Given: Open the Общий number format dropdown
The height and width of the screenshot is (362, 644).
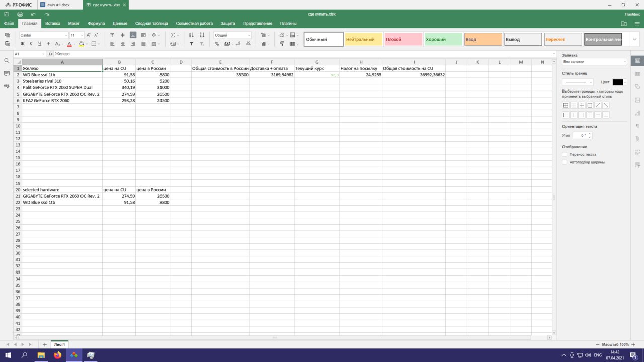Looking at the screenshot, I should (x=249, y=35).
